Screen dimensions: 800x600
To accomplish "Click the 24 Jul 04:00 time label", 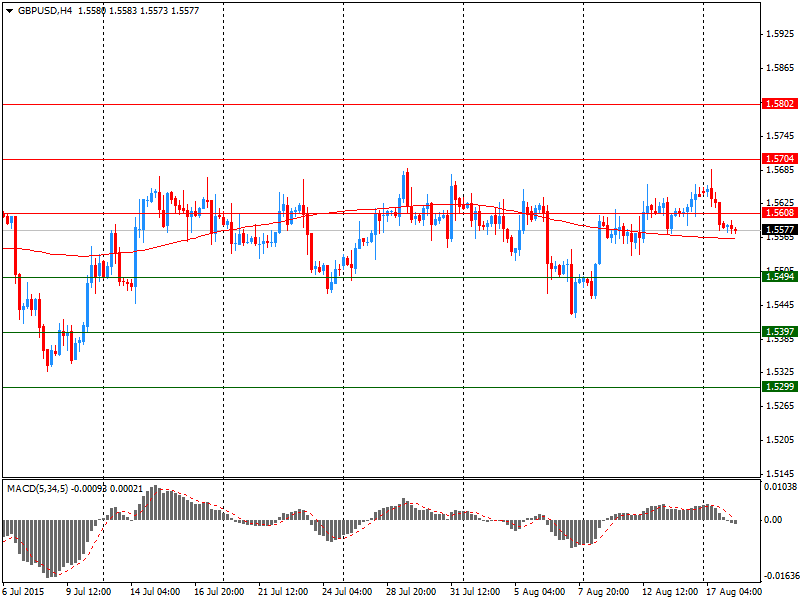I will coord(347,592).
